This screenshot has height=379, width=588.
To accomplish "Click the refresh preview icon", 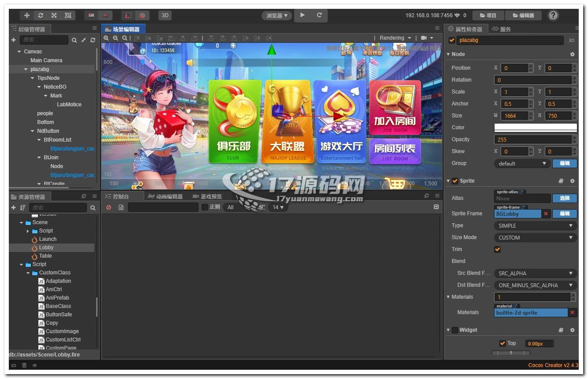I will coord(319,15).
